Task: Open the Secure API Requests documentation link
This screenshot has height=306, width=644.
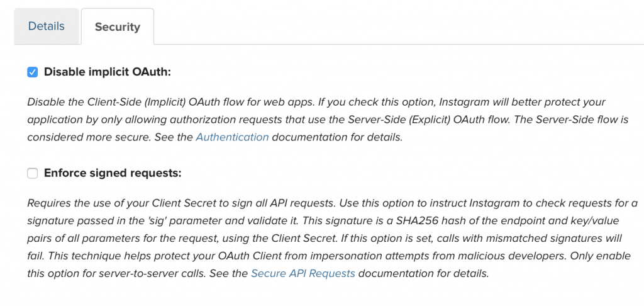Action: coord(303,273)
